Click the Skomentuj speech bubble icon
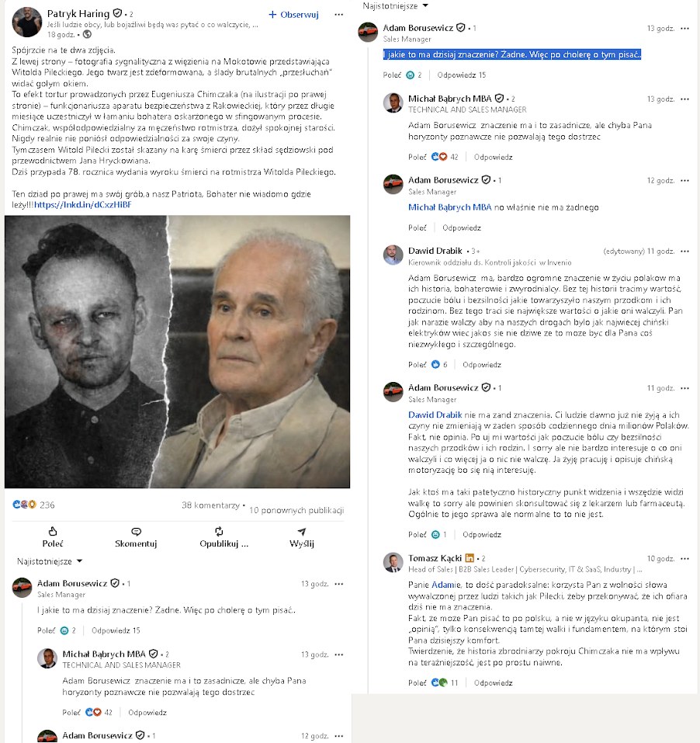Screen dimensions: 700x743 coord(136,532)
